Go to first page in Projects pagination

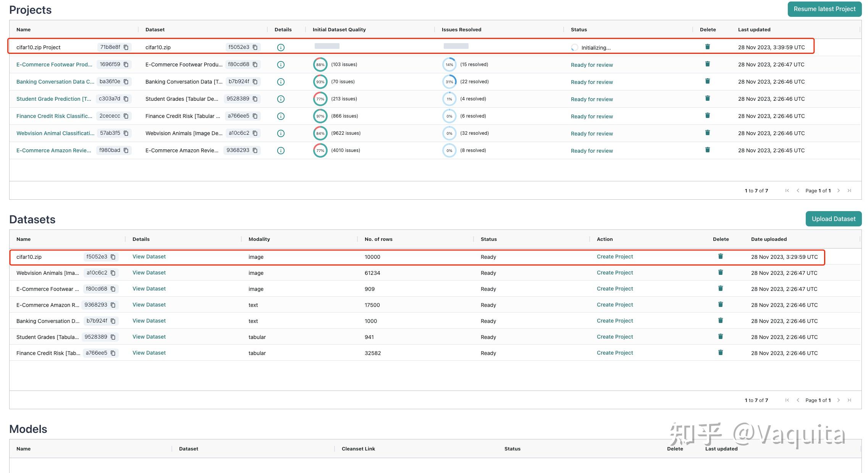(x=787, y=190)
